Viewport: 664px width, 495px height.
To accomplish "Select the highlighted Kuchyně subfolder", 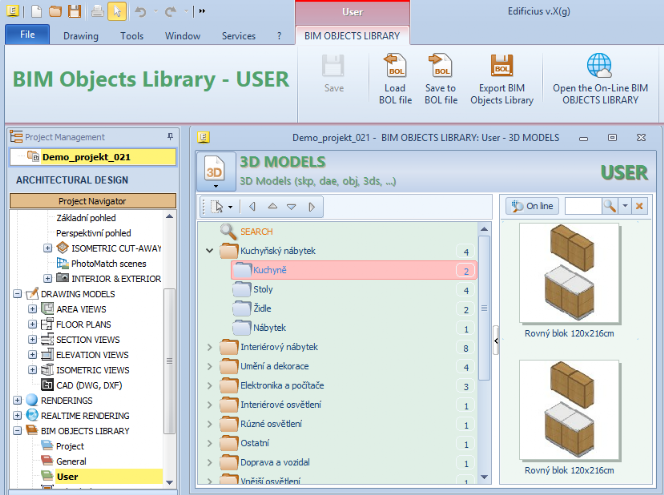I will 354,270.
